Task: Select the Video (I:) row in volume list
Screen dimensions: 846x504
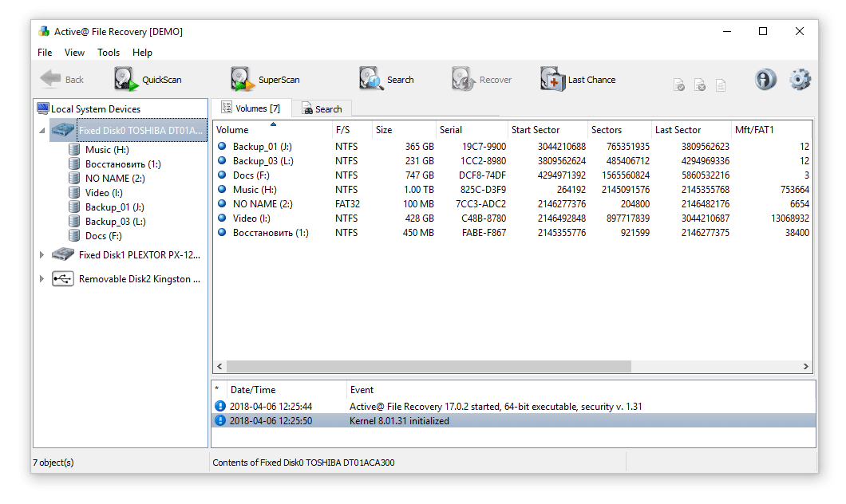Action: tap(512, 219)
